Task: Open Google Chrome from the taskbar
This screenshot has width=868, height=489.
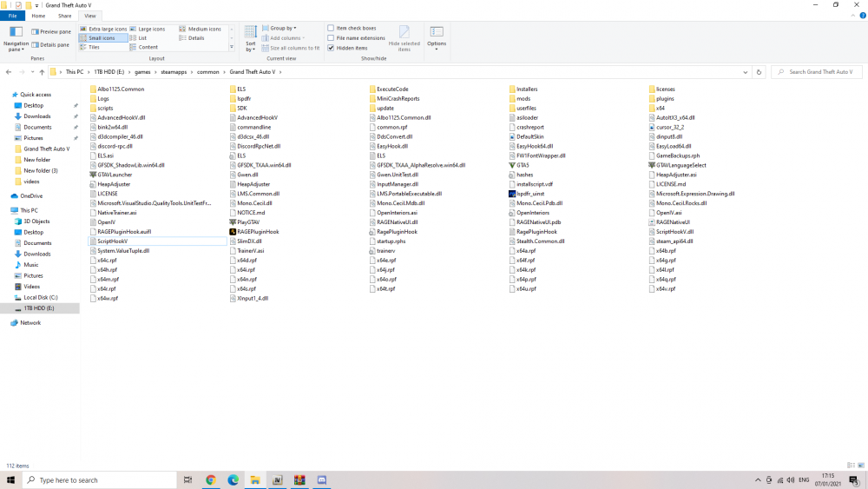Action: click(211, 480)
